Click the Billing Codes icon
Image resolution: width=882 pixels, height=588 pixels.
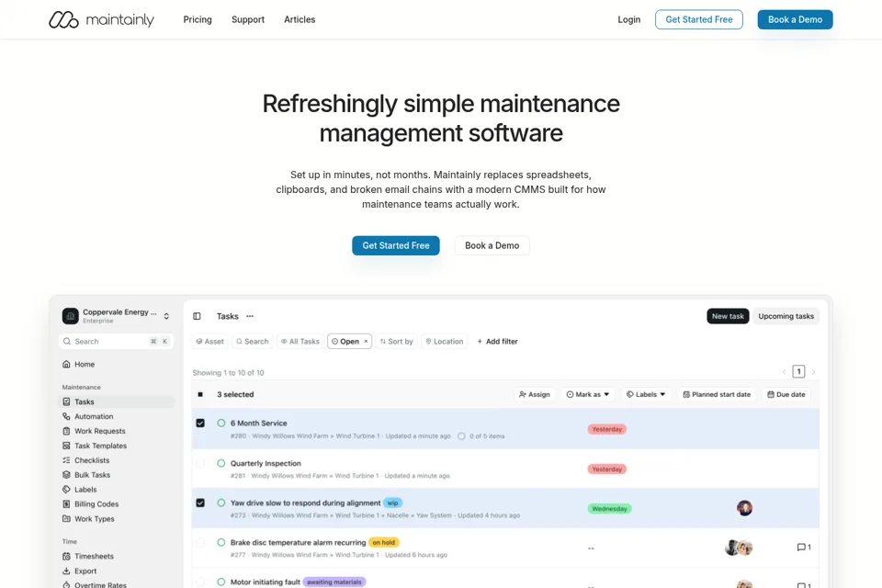point(66,504)
